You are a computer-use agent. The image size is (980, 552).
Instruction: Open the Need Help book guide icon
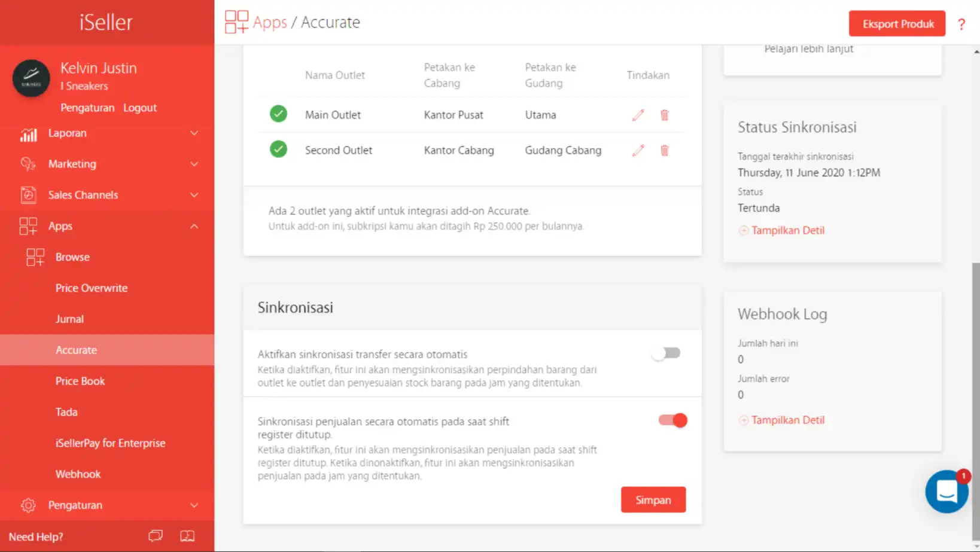point(187,536)
